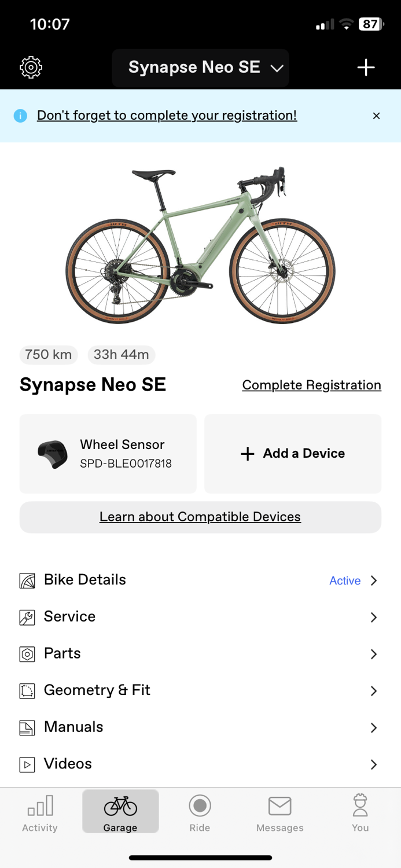
Task: Add a new bike with the plus button
Action: pyautogui.click(x=365, y=67)
